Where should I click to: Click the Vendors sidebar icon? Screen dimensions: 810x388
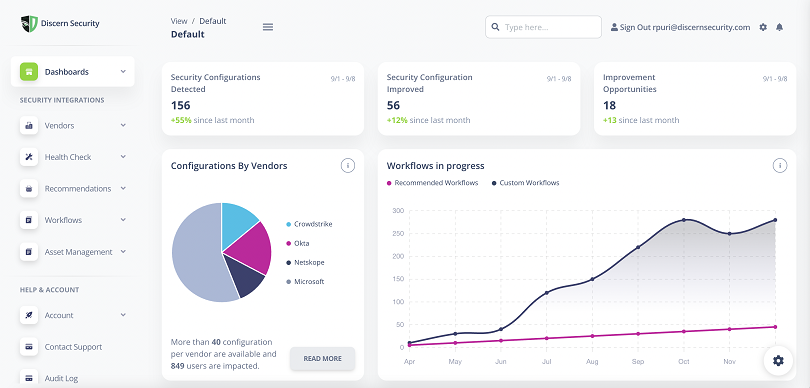[29, 126]
